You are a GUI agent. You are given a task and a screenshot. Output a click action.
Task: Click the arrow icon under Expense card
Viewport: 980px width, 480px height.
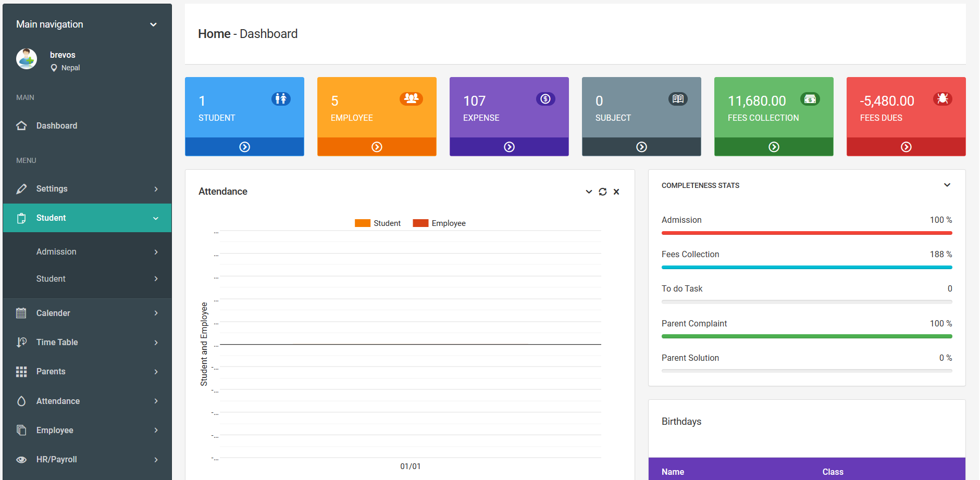pos(509,147)
